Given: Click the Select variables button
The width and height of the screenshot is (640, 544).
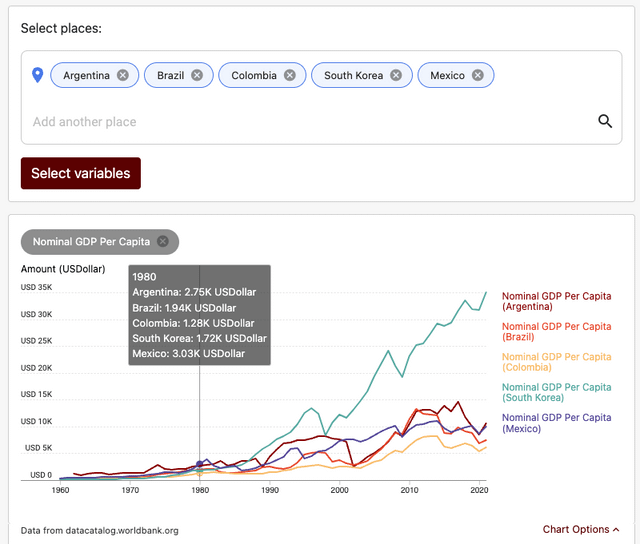Looking at the screenshot, I should point(81,173).
